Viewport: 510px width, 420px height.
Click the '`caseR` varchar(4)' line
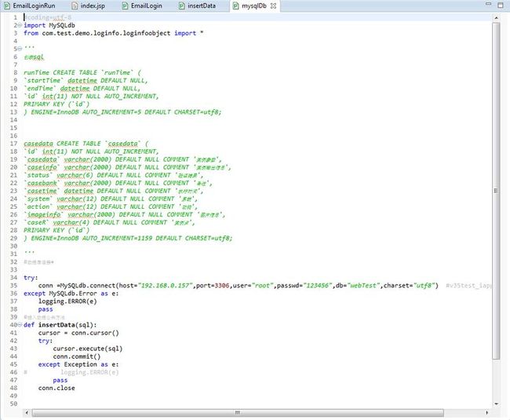pyautogui.click(x=110, y=222)
